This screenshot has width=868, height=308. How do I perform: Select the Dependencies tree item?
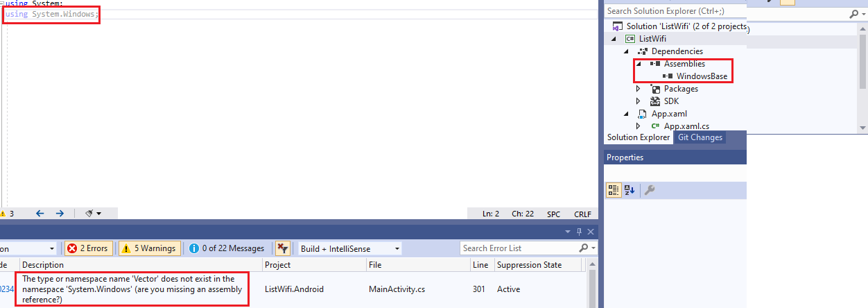[677, 51]
